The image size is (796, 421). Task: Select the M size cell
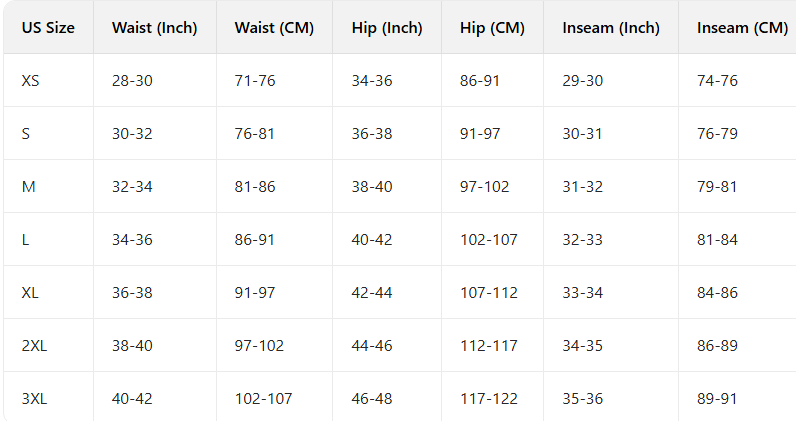click(28, 187)
